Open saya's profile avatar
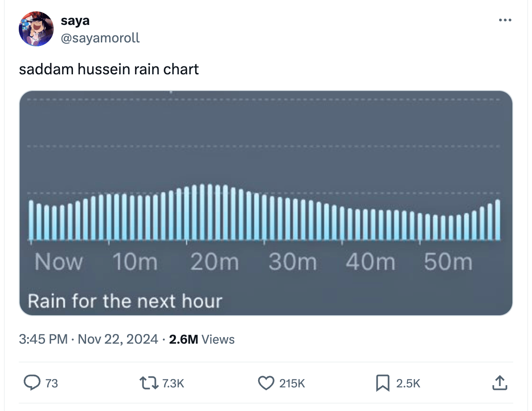 coord(36,29)
